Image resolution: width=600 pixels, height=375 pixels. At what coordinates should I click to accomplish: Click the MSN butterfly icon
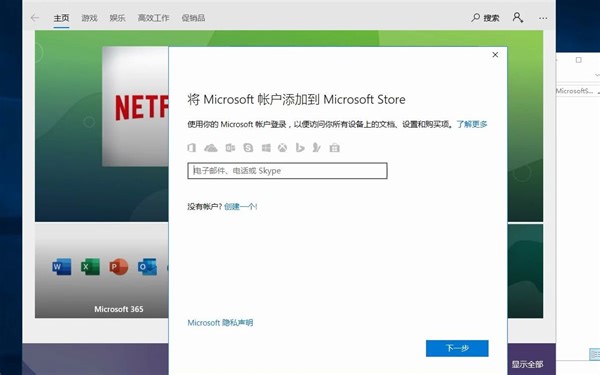click(316, 148)
